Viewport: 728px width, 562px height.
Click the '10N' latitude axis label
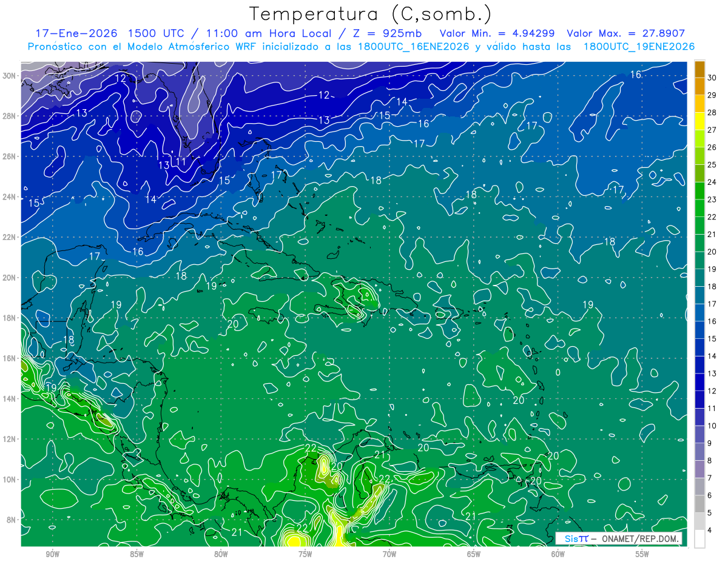point(9,480)
